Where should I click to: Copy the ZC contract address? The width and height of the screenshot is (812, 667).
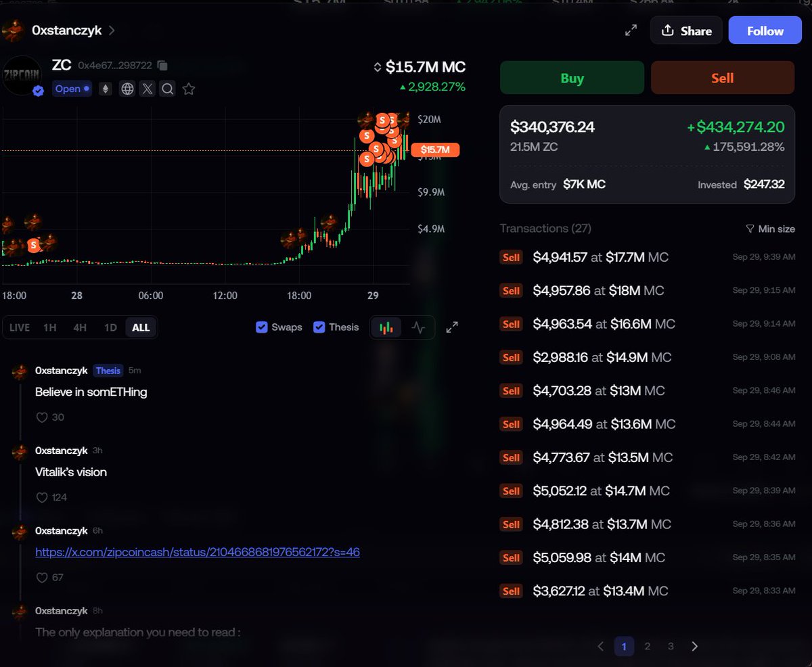point(162,66)
